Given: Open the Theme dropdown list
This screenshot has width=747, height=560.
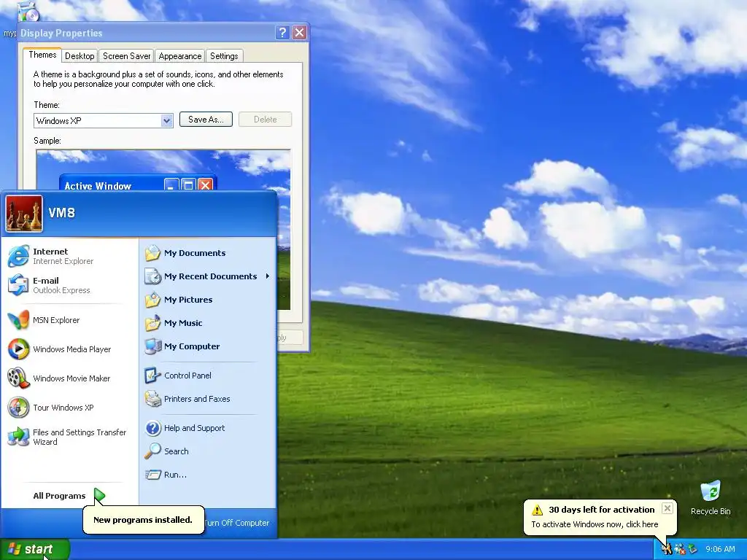Looking at the screenshot, I should point(166,120).
